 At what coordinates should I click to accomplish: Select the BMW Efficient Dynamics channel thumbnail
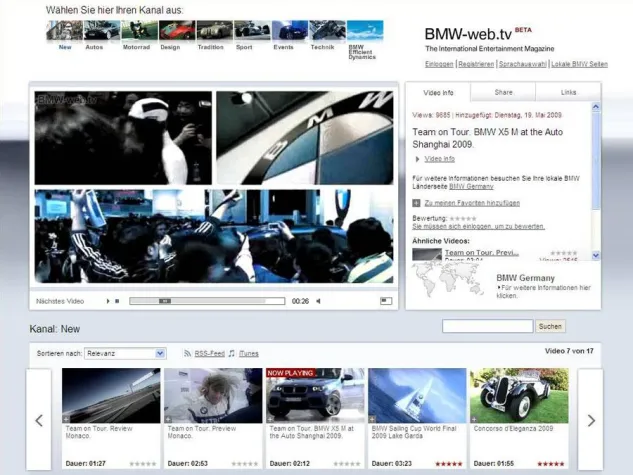tap(365, 31)
